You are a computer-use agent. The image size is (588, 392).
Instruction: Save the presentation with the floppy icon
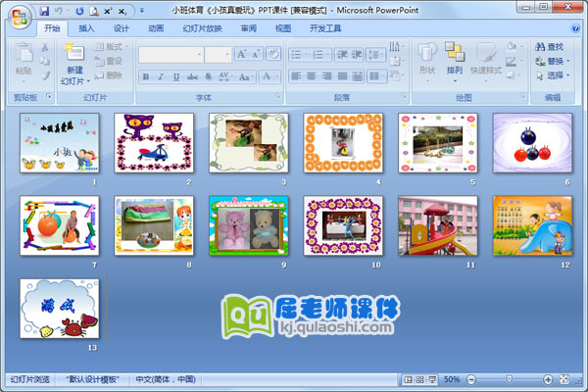tap(44, 11)
